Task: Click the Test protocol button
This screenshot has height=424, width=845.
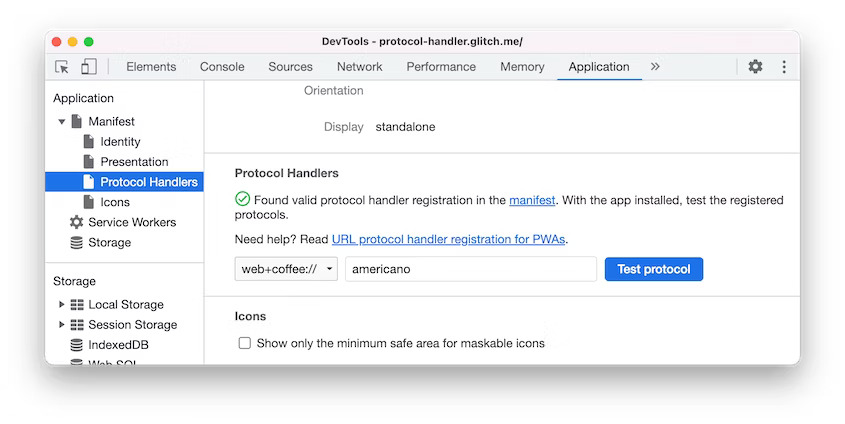Action: pos(654,269)
